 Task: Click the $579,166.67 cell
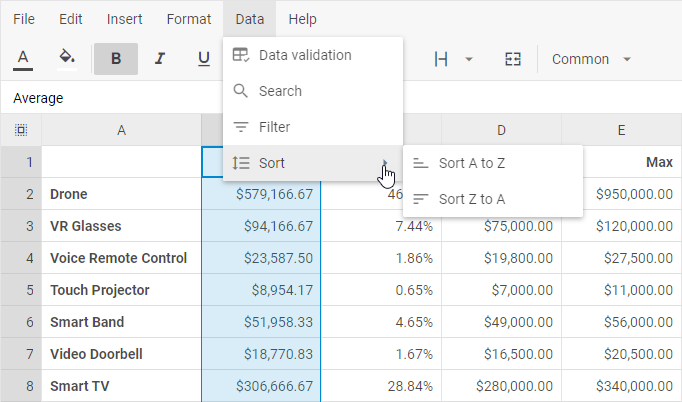coord(261,195)
